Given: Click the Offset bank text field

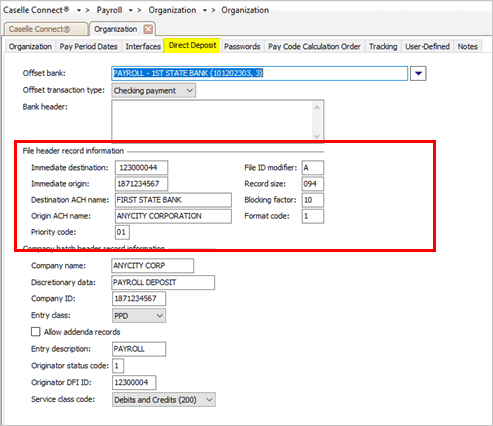Looking at the screenshot, I should coord(259,73).
